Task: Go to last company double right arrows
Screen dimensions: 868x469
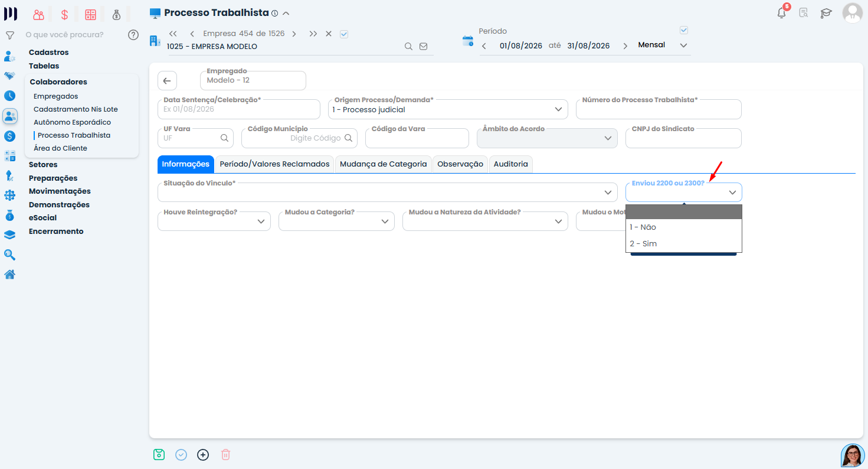Action: click(313, 34)
